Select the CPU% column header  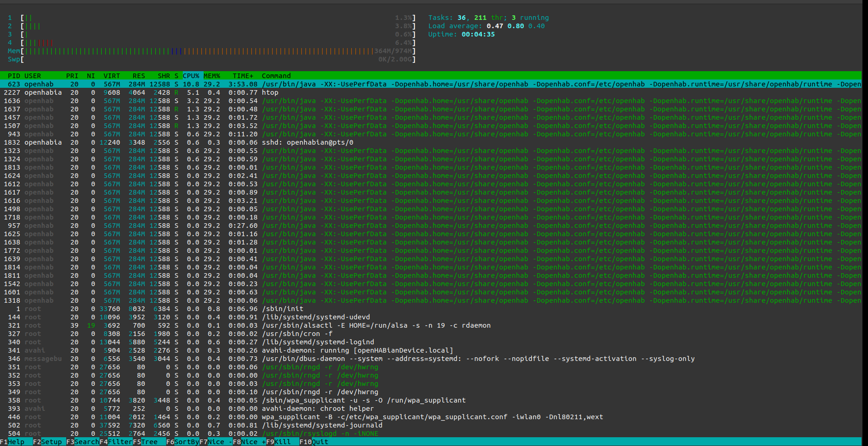(191, 76)
